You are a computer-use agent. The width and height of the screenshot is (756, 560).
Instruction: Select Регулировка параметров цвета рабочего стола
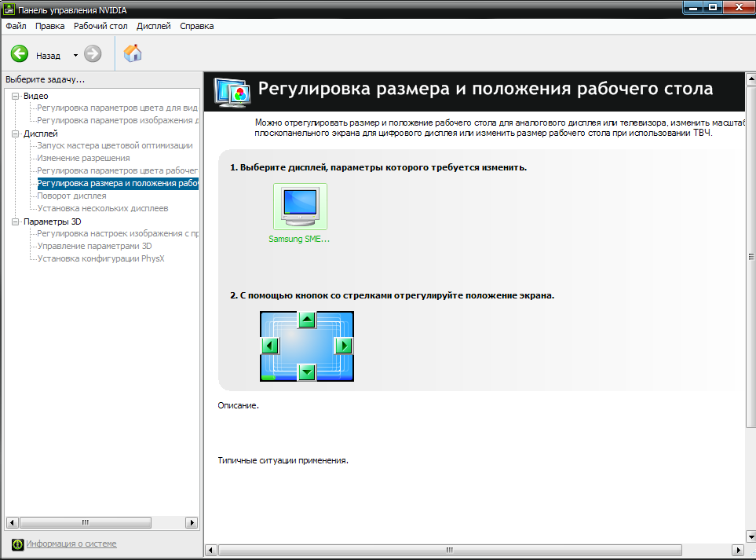pyautogui.click(x=117, y=170)
